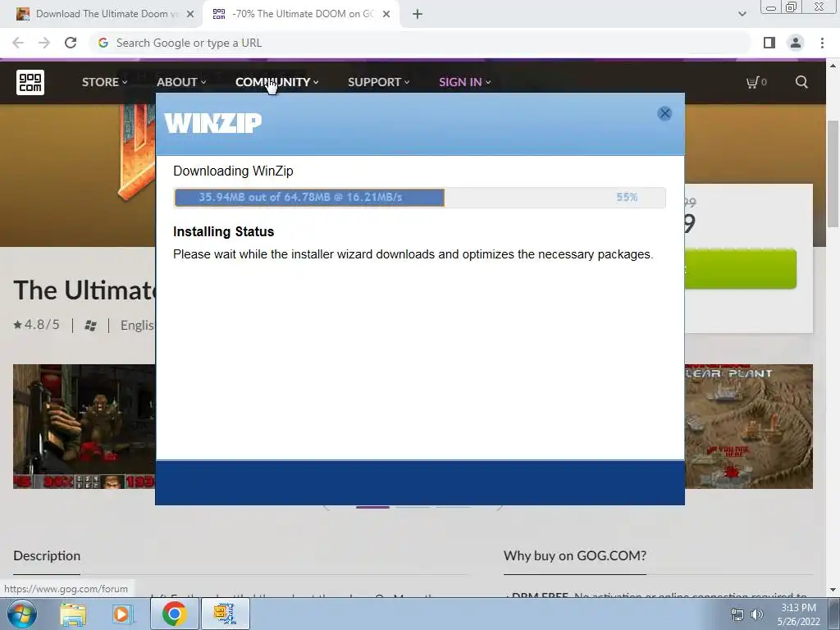
Task: Open the STORE dropdown menu
Action: [104, 82]
